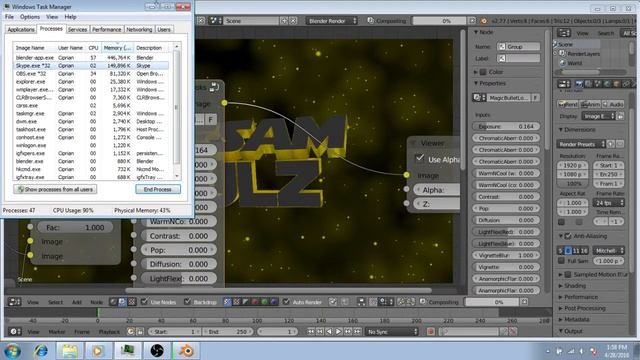Expand the Color section in Node panel
This screenshot has width=640, height=360.
tap(476, 72)
